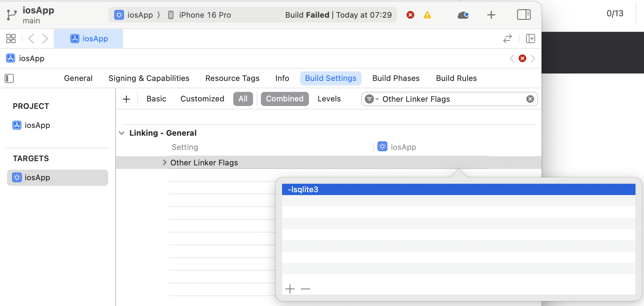The width and height of the screenshot is (644, 306).
Task: Jump to next issue chevron
Action: pyautogui.click(x=533, y=58)
